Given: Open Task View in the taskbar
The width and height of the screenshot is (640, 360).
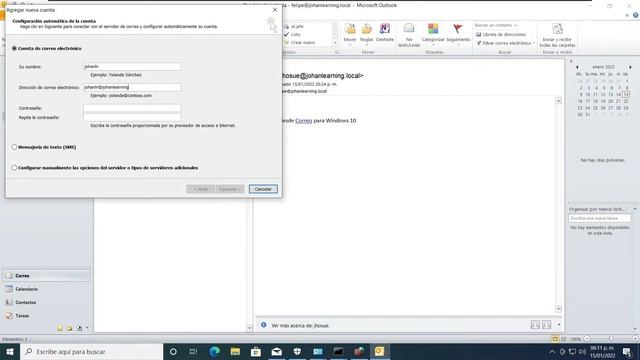Looking at the screenshot, I should coord(193,351).
